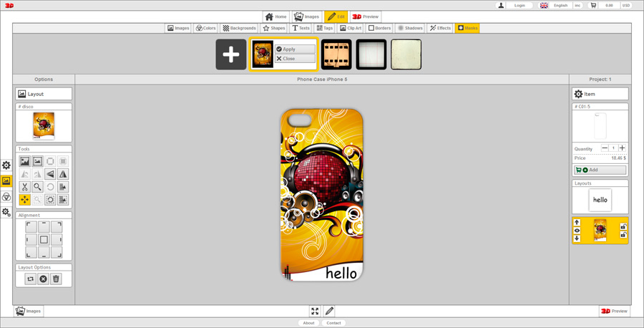Viewport: 644px width, 328px height.
Task: Open the color circles sidebar tab
Action: 6,197
